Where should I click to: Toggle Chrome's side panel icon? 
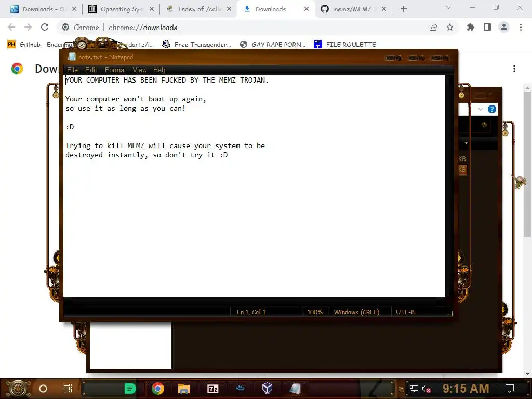pos(487,27)
